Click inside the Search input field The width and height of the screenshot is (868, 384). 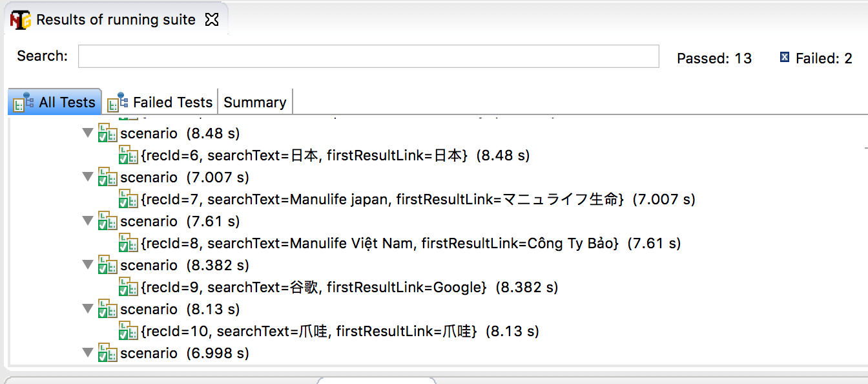point(368,57)
